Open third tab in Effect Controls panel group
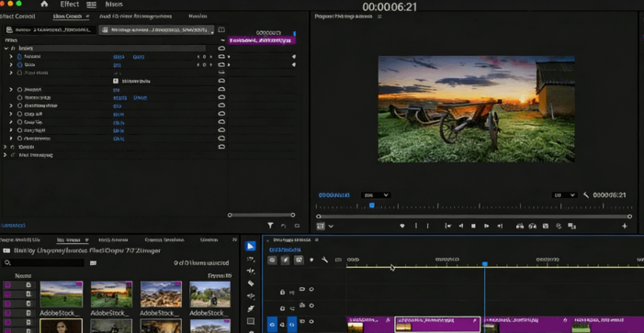The width and height of the screenshot is (644, 333). pos(136,17)
